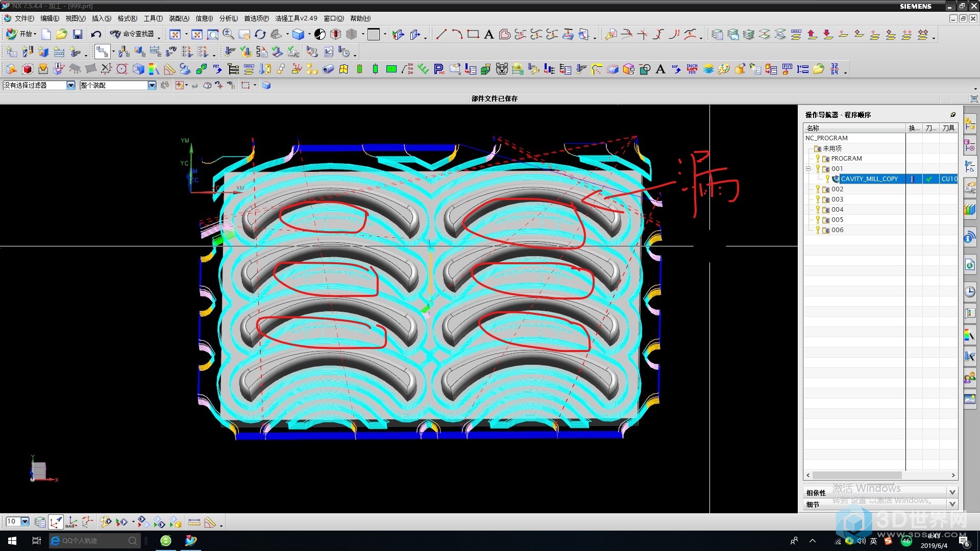This screenshot has height=551, width=980.
Task: Click the red downward arrow layer icon
Action: click(828, 34)
